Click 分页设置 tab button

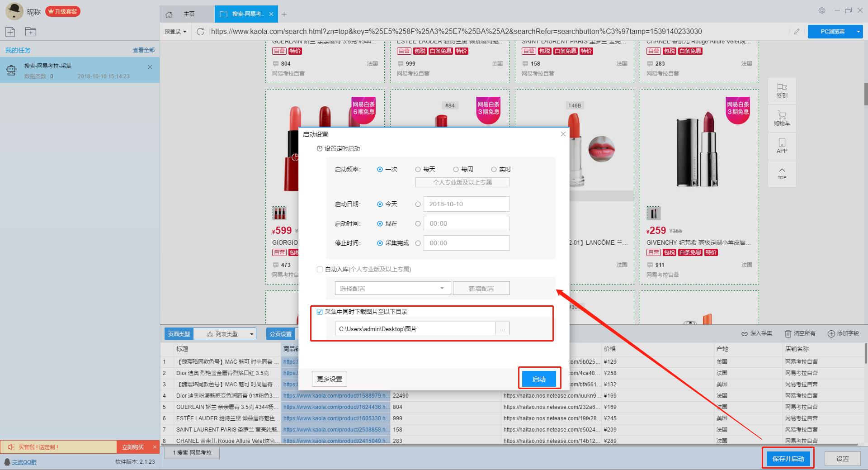pos(280,334)
